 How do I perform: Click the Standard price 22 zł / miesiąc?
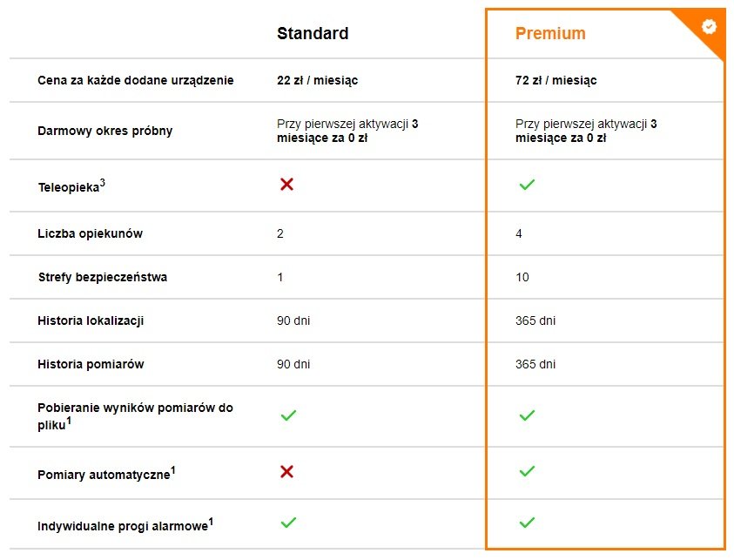click(x=318, y=80)
